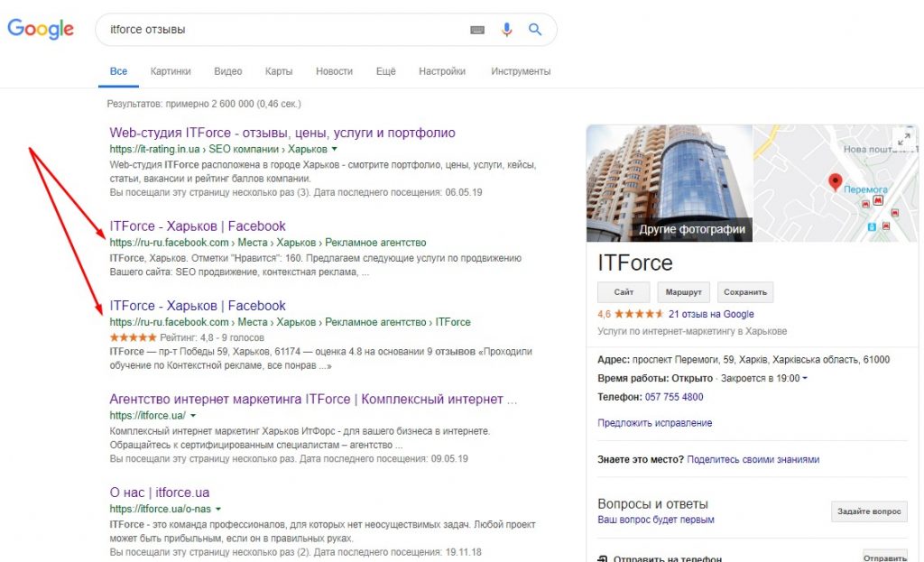The height and width of the screenshot is (562, 924).
Task: Click the Google logo
Action: coord(40,29)
